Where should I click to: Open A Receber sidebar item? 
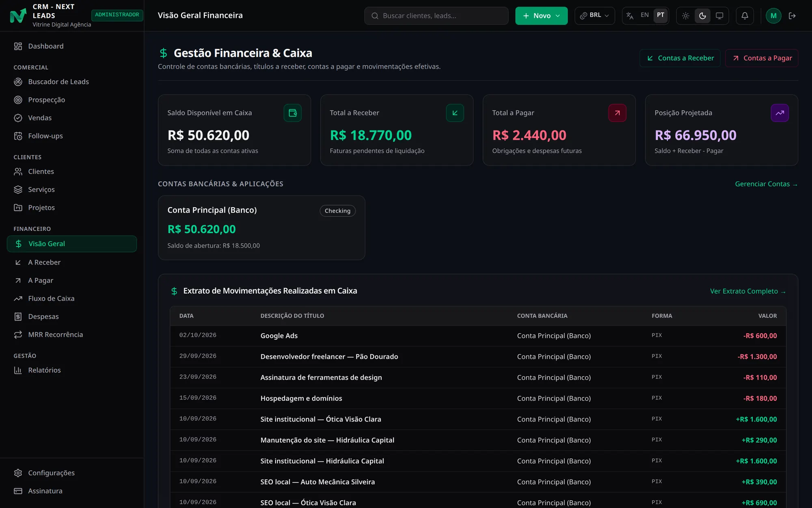pyautogui.click(x=72, y=263)
